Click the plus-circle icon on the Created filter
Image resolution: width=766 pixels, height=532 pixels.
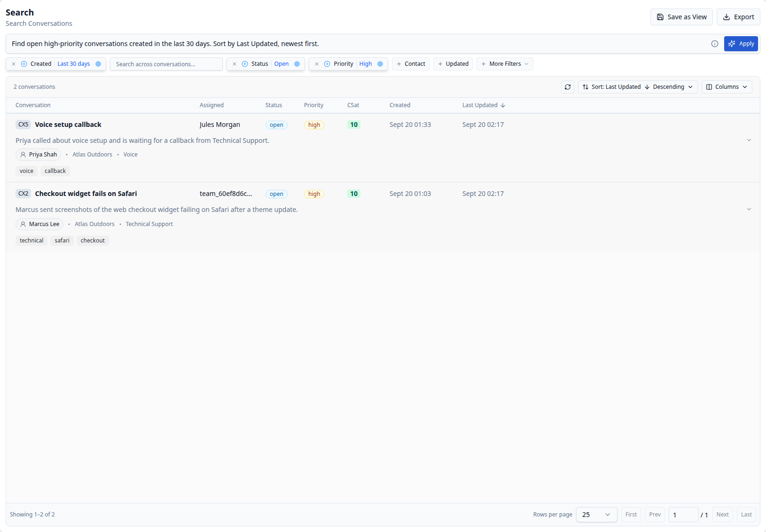tap(24, 64)
